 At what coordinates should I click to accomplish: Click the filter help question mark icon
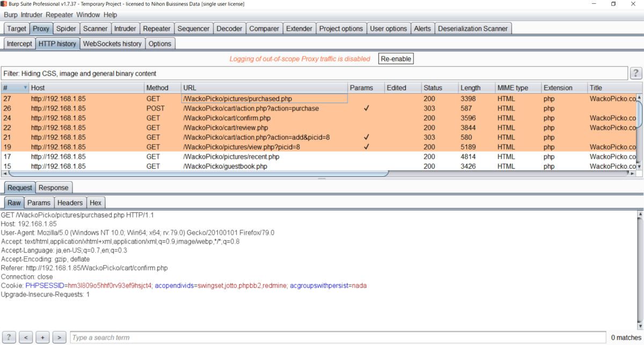[635, 73]
